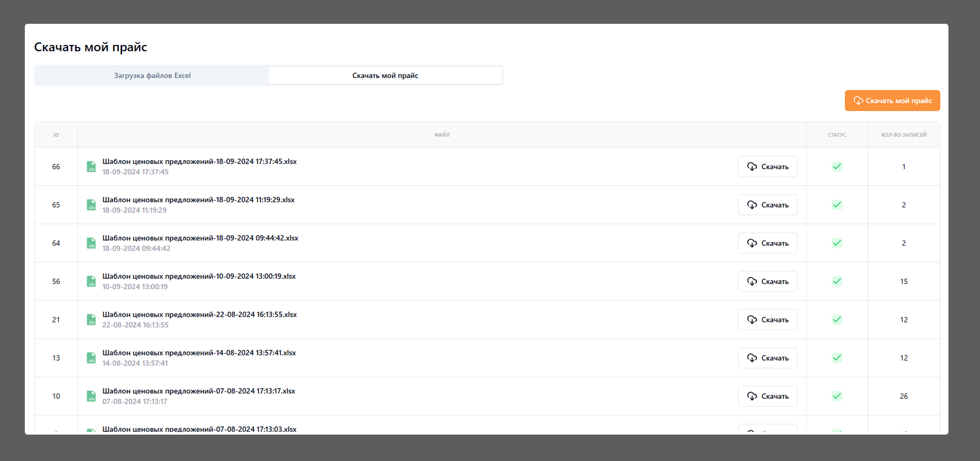The image size is (980, 461).
Task: Click the ID cell showing 10
Action: (56, 396)
